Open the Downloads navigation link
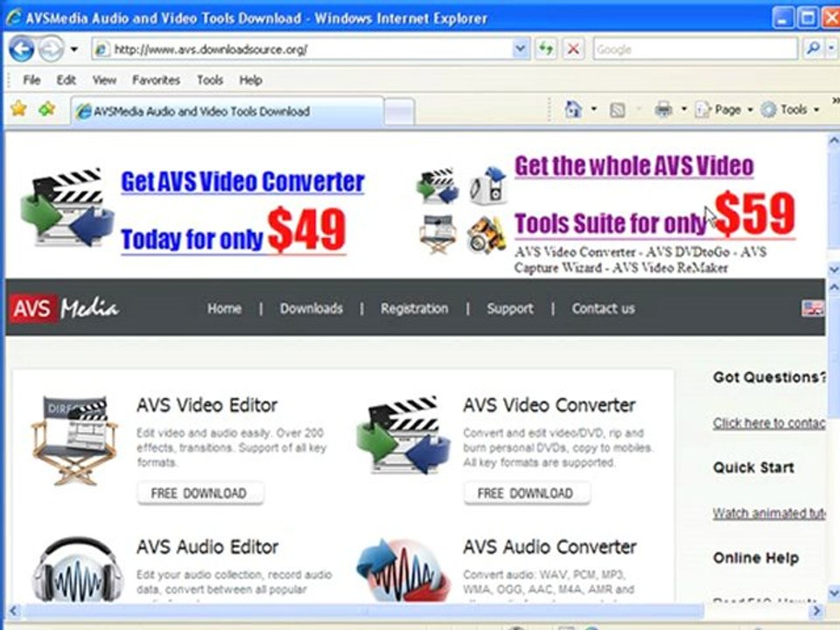 click(311, 309)
